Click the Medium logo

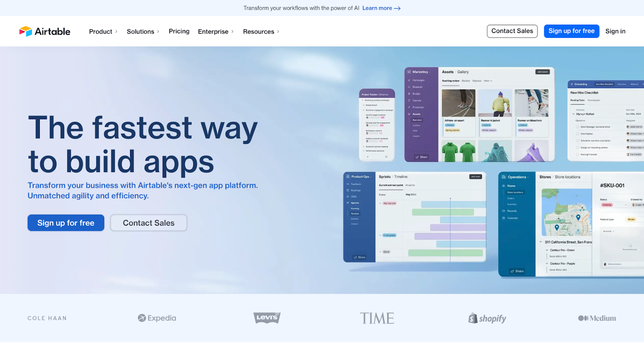click(597, 318)
